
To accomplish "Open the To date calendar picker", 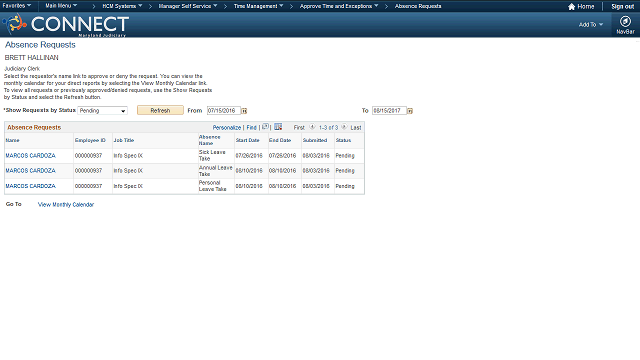I will click(410, 111).
